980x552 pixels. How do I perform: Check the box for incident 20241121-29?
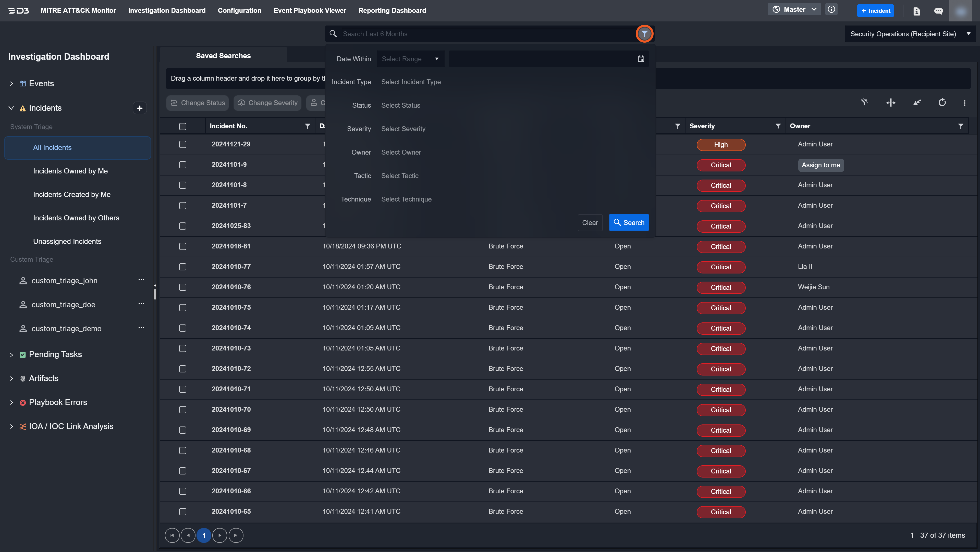click(x=183, y=144)
